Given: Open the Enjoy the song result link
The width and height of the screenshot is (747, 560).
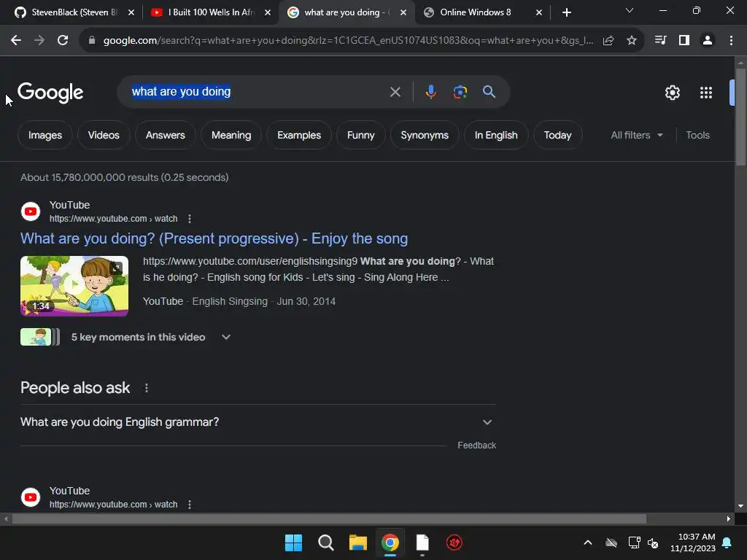Looking at the screenshot, I should [x=214, y=238].
